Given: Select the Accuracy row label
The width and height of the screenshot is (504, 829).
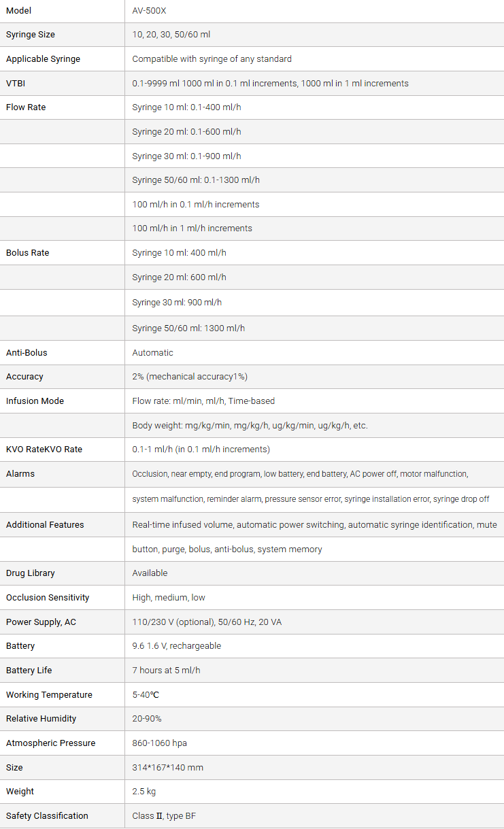Looking at the screenshot, I should (x=24, y=377).
